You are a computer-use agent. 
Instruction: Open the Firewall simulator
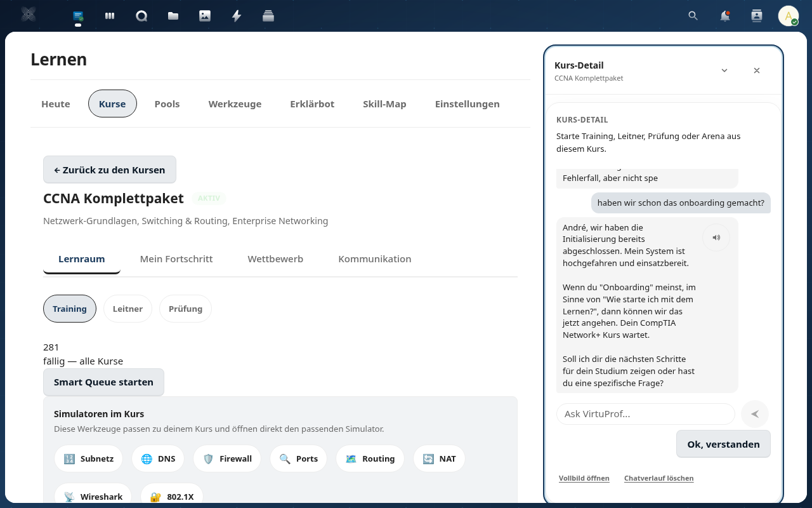227,458
